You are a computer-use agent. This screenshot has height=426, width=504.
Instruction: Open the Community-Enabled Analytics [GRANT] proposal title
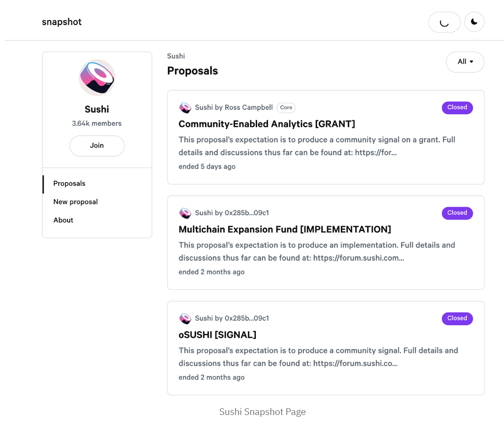267,124
